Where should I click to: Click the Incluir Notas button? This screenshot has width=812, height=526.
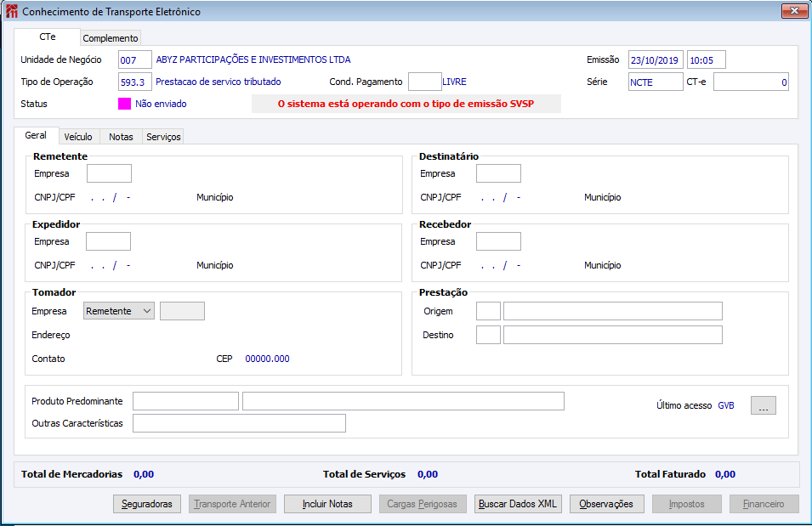click(327, 504)
